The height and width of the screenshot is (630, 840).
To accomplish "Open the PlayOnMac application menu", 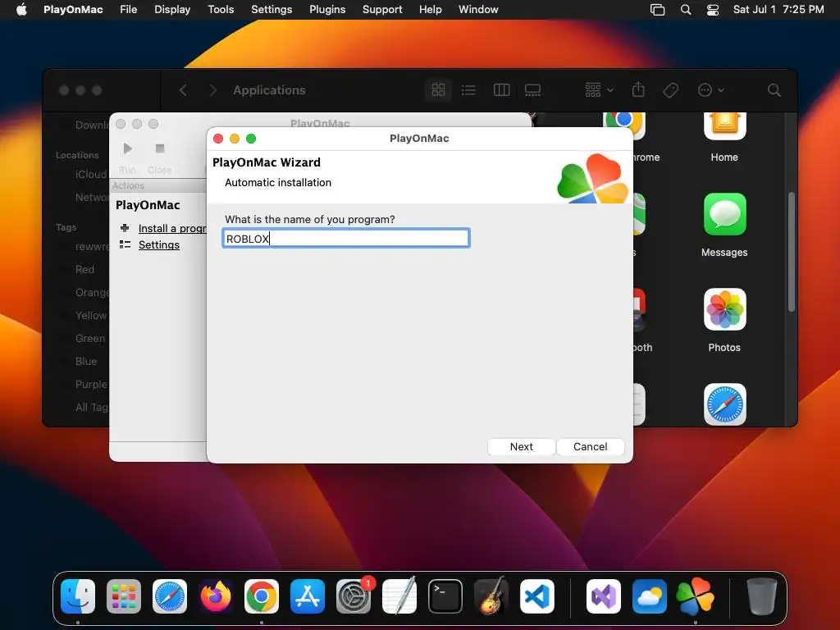I will point(73,9).
